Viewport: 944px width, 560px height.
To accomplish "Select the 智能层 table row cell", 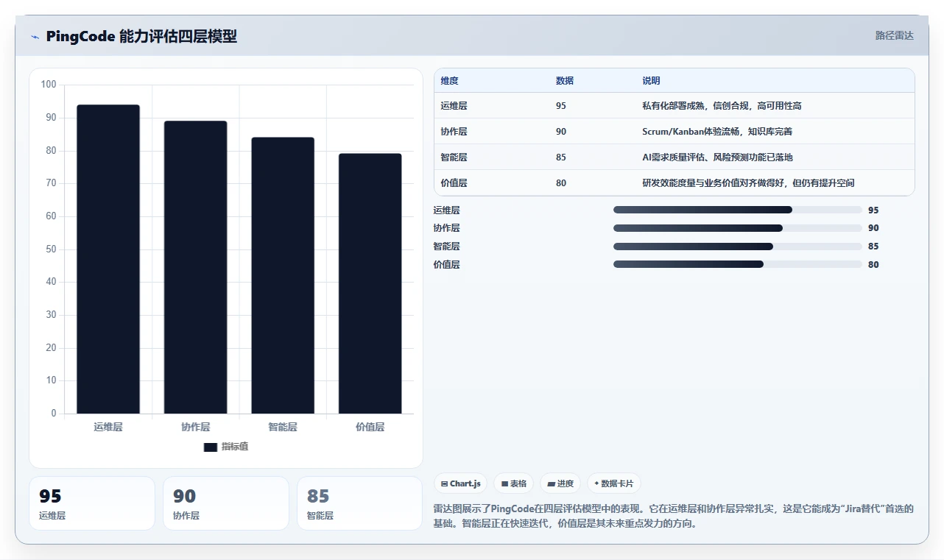I will tap(454, 157).
